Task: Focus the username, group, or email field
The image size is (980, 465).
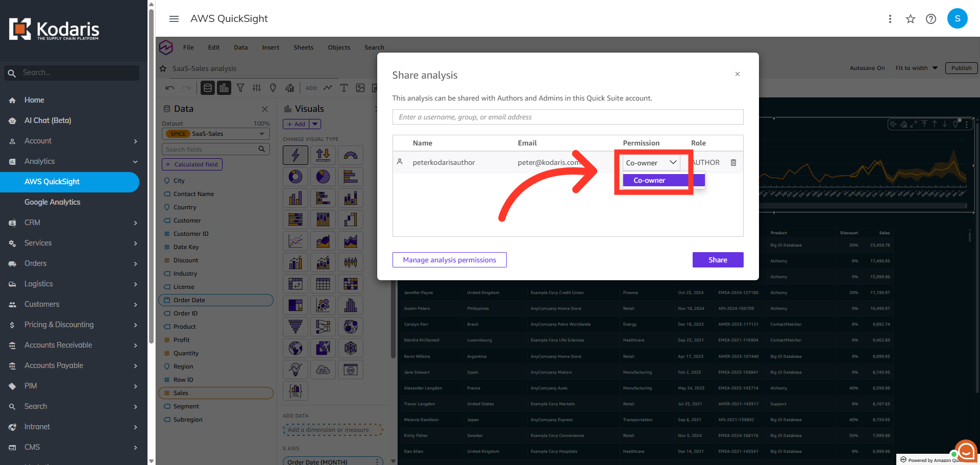Action: (568, 117)
